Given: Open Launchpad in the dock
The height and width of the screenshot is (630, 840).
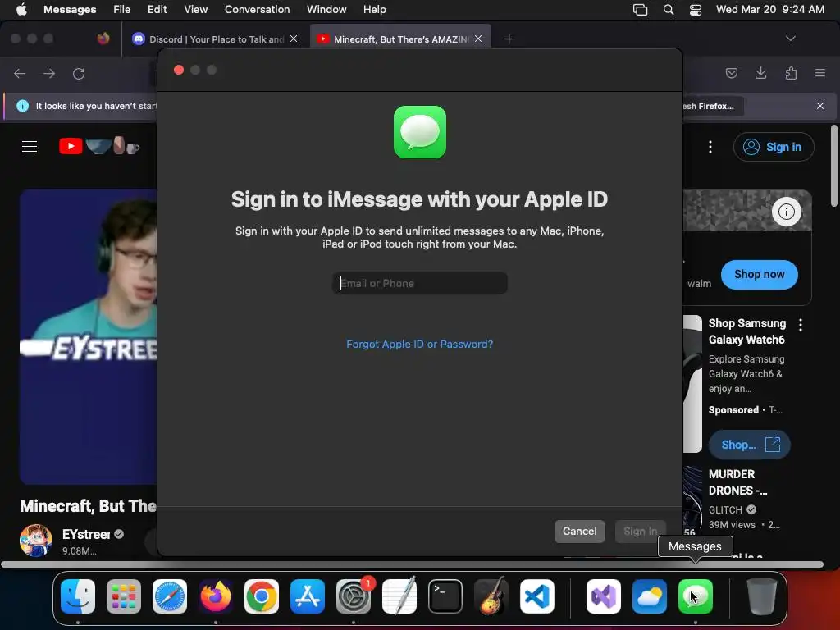Looking at the screenshot, I should click(124, 596).
